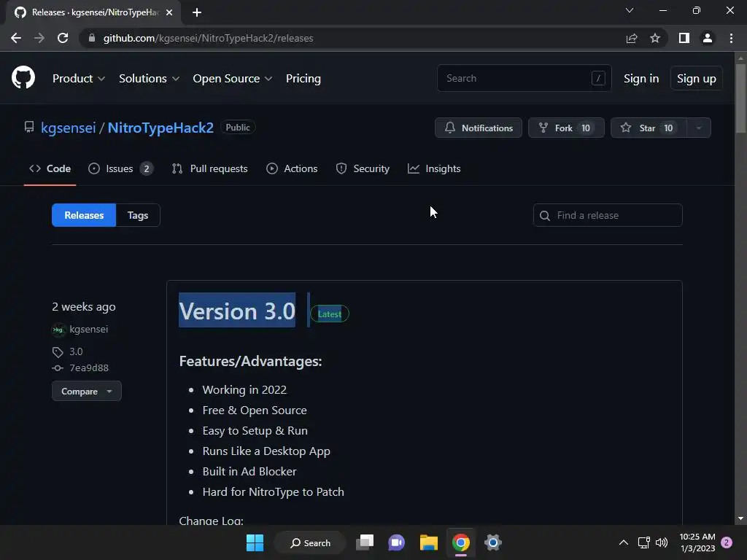Open Task View on the taskbar
This screenshot has width=747, height=560.
coord(365,542)
